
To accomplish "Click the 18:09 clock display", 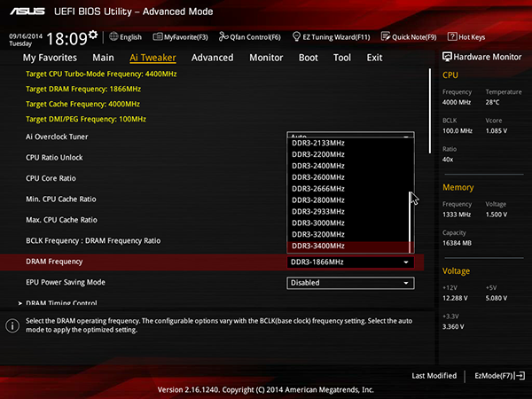I will (66, 38).
